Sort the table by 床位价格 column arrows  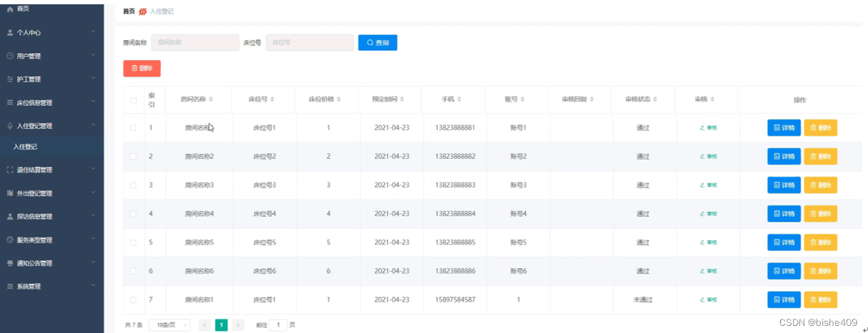(x=339, y=99)
